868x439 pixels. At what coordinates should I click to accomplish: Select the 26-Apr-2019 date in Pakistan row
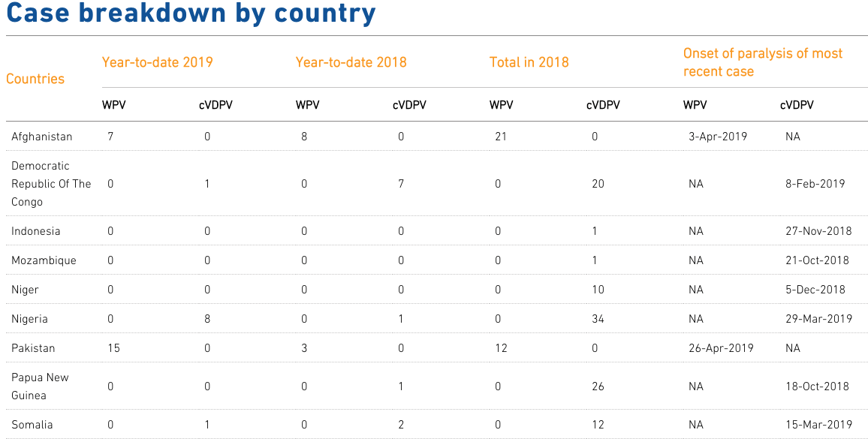[x=721, y=348]
